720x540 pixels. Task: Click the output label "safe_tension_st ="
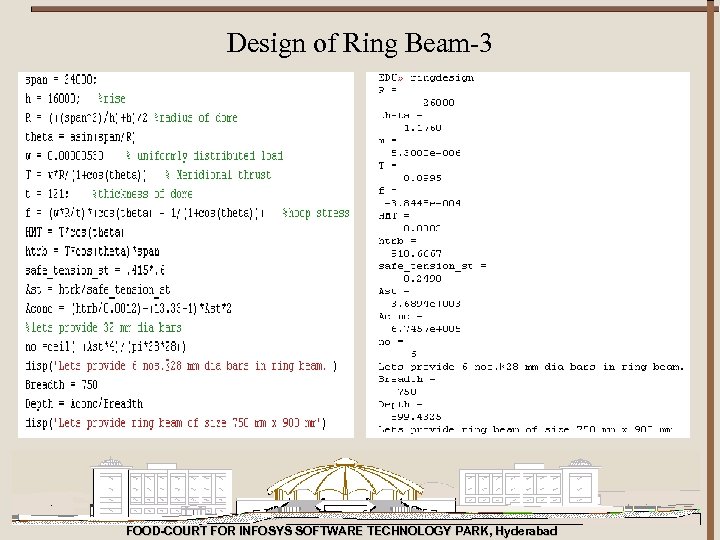(x=432, y=266)
